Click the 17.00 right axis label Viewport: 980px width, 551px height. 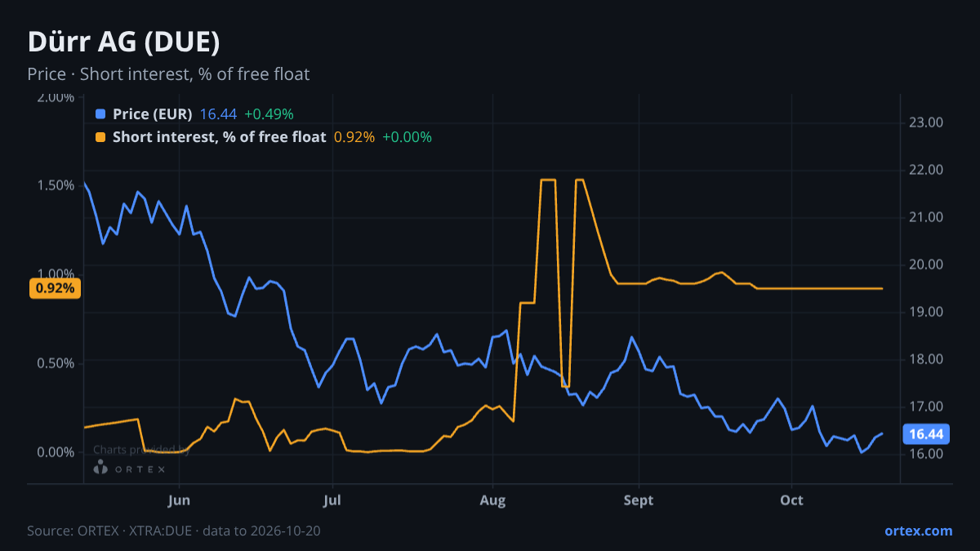pos(926,407)
